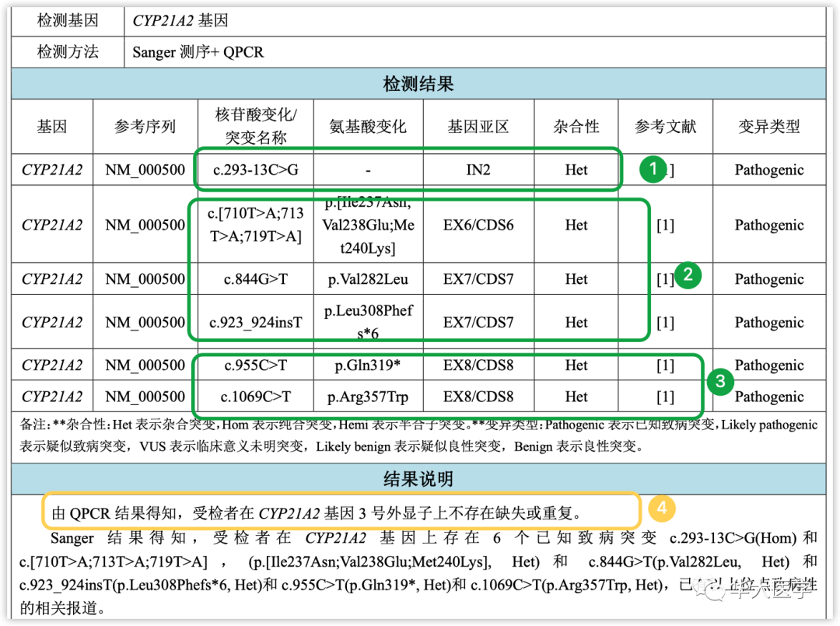Click the EX6/CDS6 subregion cell
840x626 pixels.
coord(478,226)
